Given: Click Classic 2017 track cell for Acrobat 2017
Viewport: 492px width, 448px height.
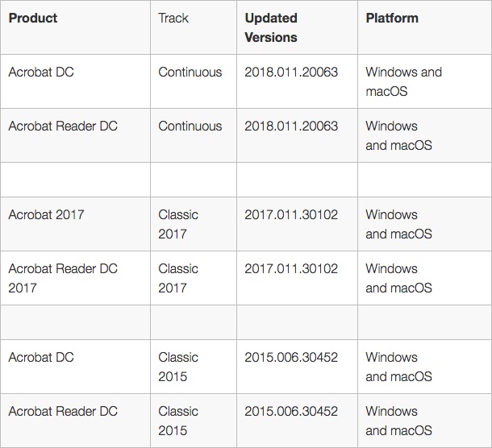Looking at the screenshot, I should (178, 224).
